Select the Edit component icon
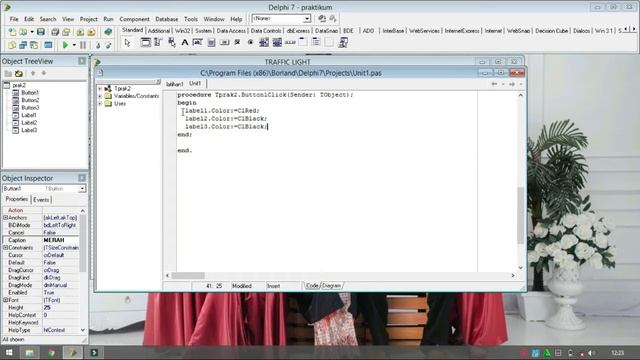Viewport: 640px width, 360px height. (198, 42)
